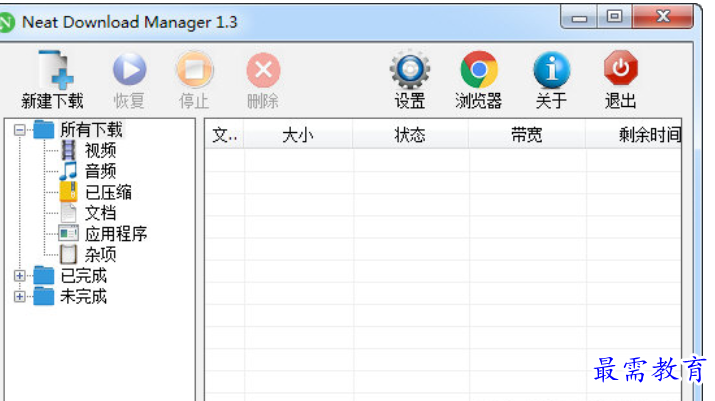Minimize the Neat Download Manager window

tap(579, 17)
